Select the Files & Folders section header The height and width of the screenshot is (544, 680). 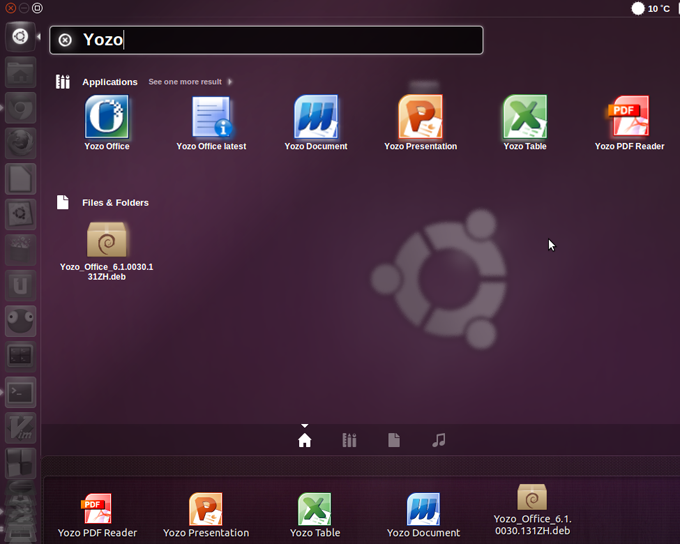pyautogui.click(x=115, y=203)
